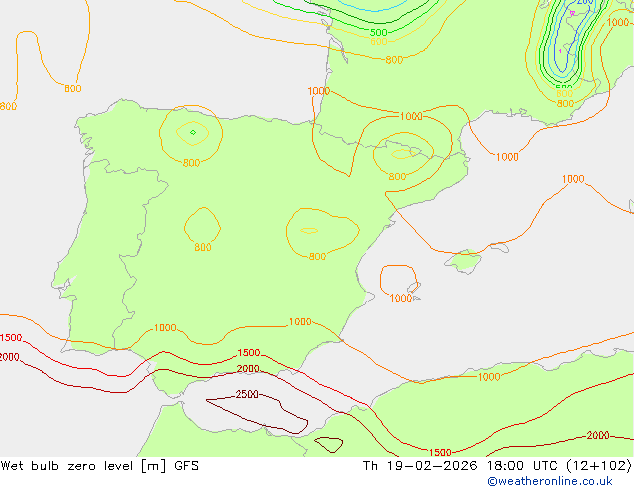Click the small green diamond contour in northern Spain
Viewport: 634px width, 490px height.
point(193,132)
